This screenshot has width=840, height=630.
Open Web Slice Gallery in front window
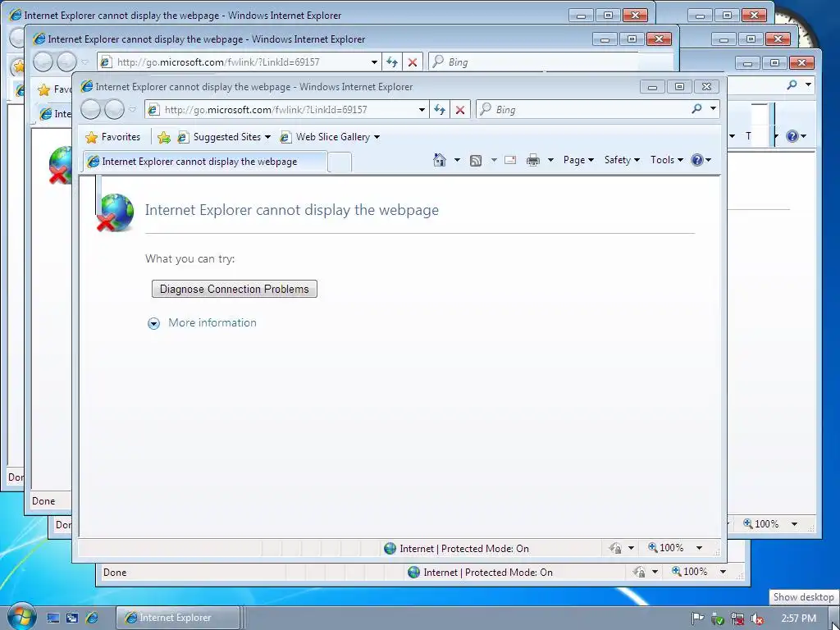point(330,137)
